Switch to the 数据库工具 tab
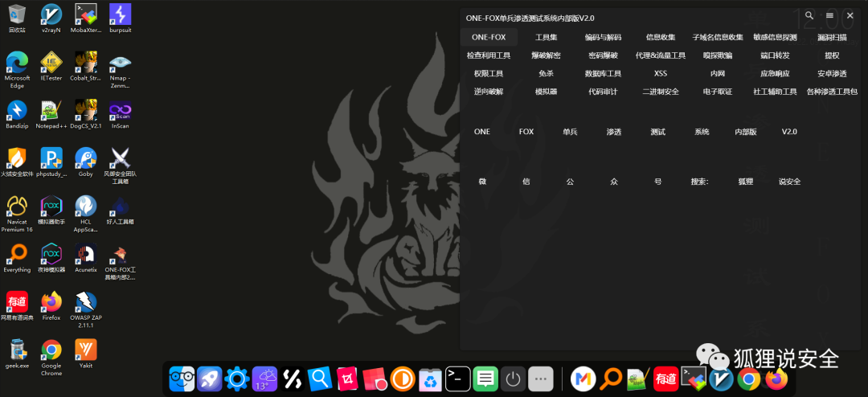This screenshot has height=397, width=868. click(604, 74)
